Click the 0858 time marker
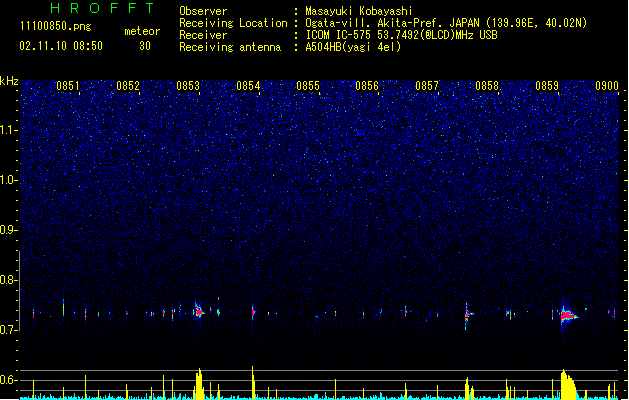 pos(487,86)
